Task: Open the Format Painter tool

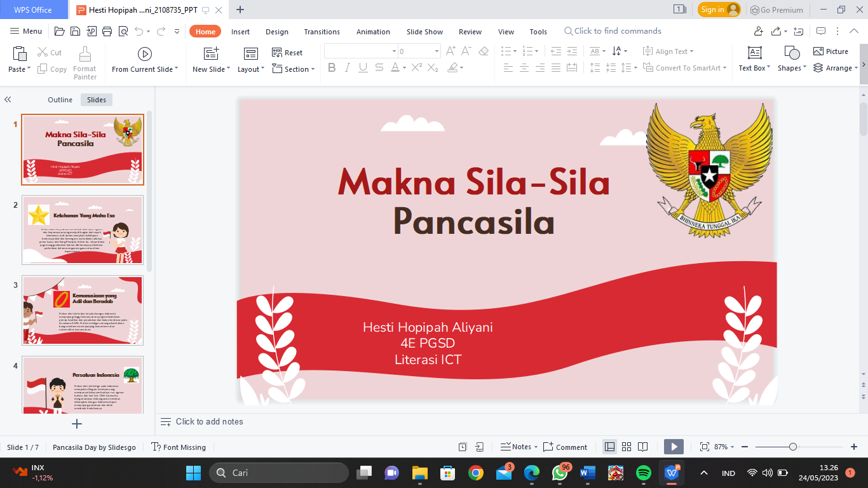Action: click(85, 62)
